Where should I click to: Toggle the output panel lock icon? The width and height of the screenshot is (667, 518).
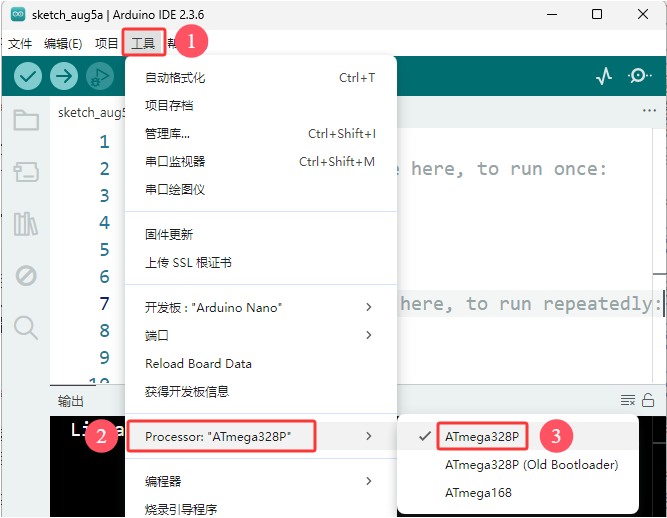coord(648,400)
